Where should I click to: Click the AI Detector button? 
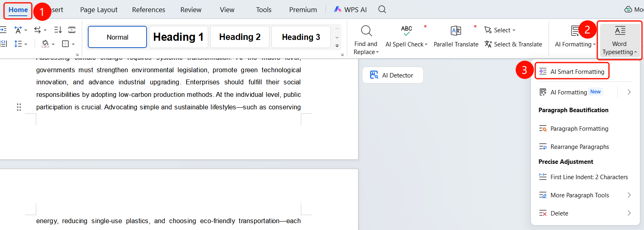pos(393,75)
